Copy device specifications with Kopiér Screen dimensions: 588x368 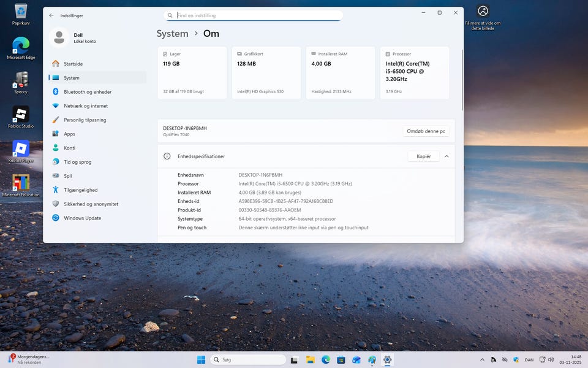(x=423, y=156)
